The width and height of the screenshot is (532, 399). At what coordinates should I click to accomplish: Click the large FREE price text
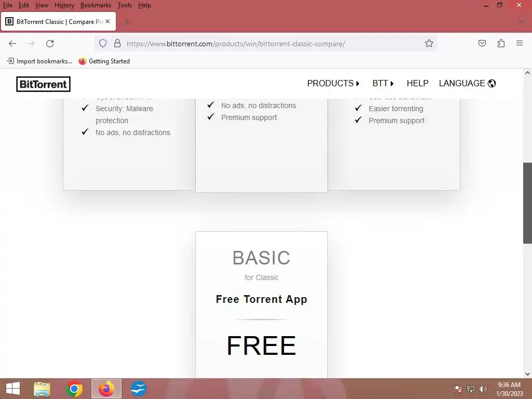point(262,345)
